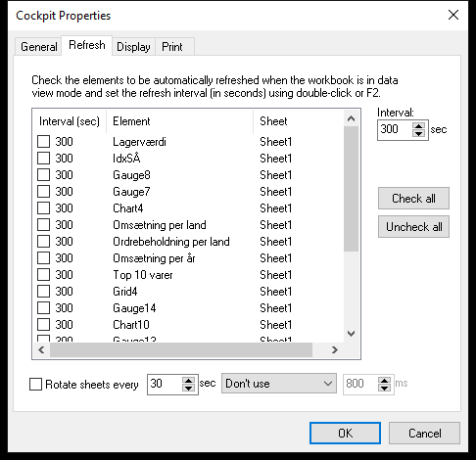This screenshot has height=460, width=476.
Task: Increase the Interval seconds spinner
Action: 418,126
